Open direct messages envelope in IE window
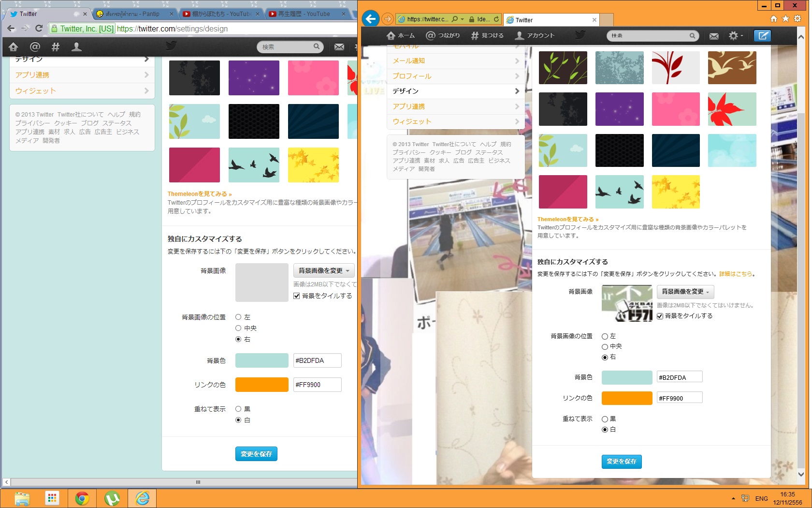 pos(714,36)
